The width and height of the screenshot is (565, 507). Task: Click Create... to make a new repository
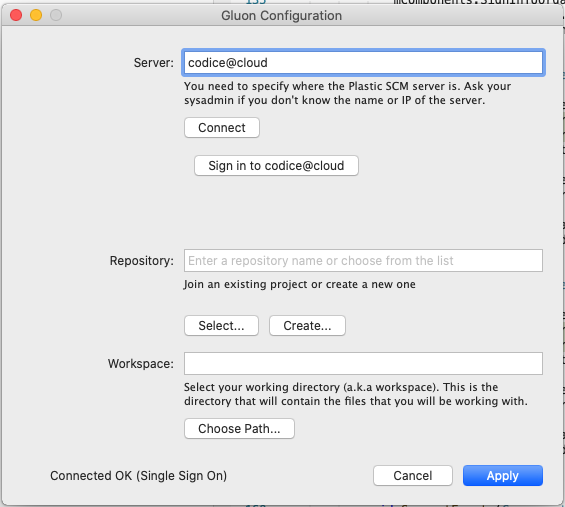pos(307,326)
